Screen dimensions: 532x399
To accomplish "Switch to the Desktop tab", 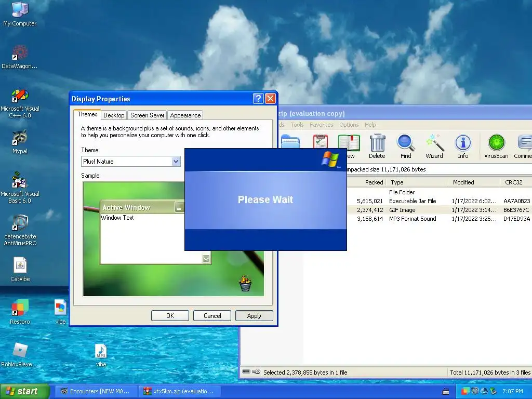I will (114, 115).
